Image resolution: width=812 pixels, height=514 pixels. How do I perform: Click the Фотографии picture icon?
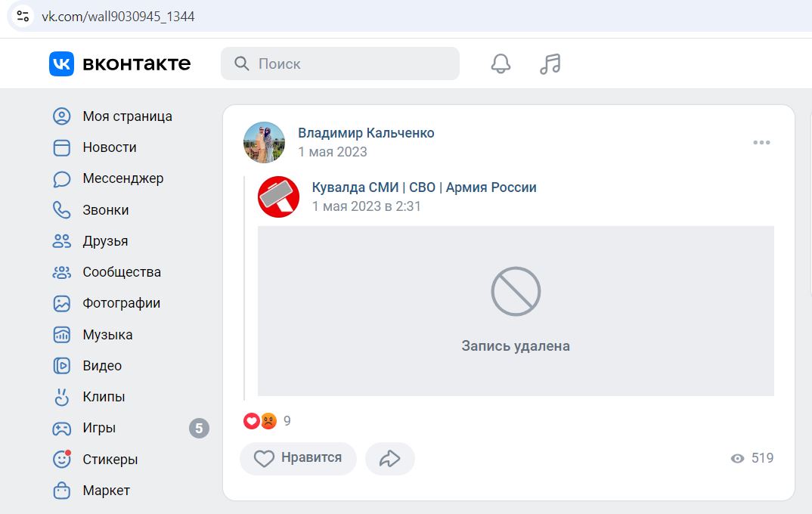pos(62,303)
